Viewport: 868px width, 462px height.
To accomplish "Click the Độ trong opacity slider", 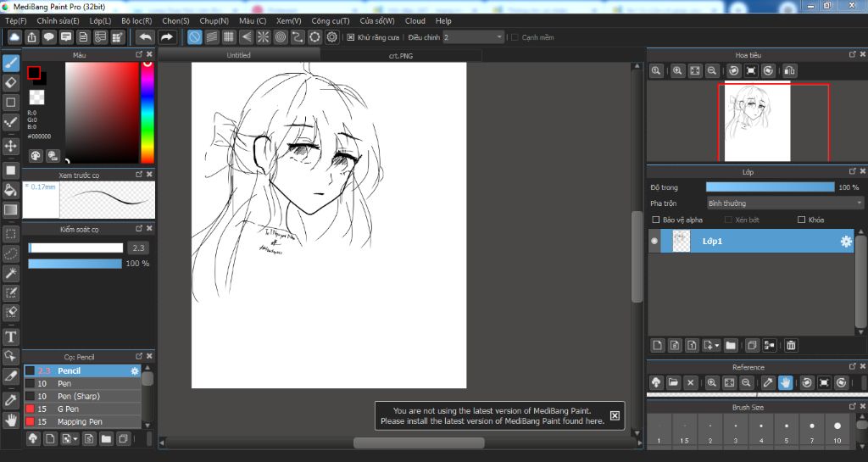I will tap(770, 187).
